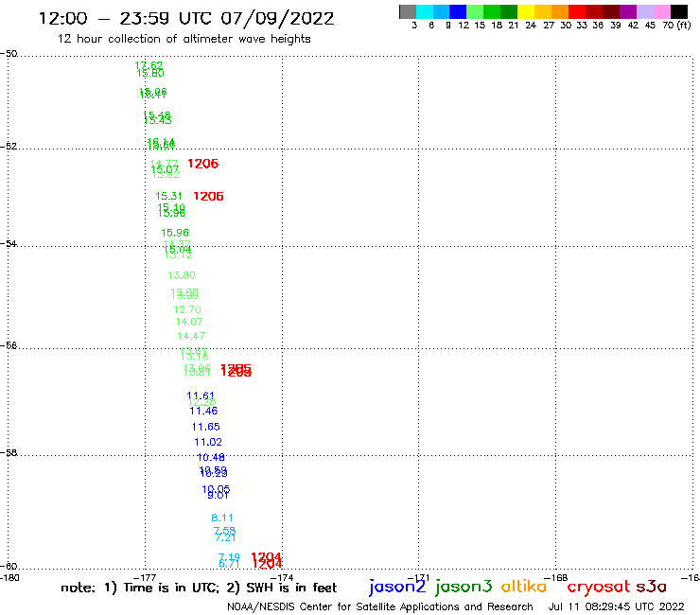Click the -52 latitude axis label

pyautogui.click(x=9, y=146)
